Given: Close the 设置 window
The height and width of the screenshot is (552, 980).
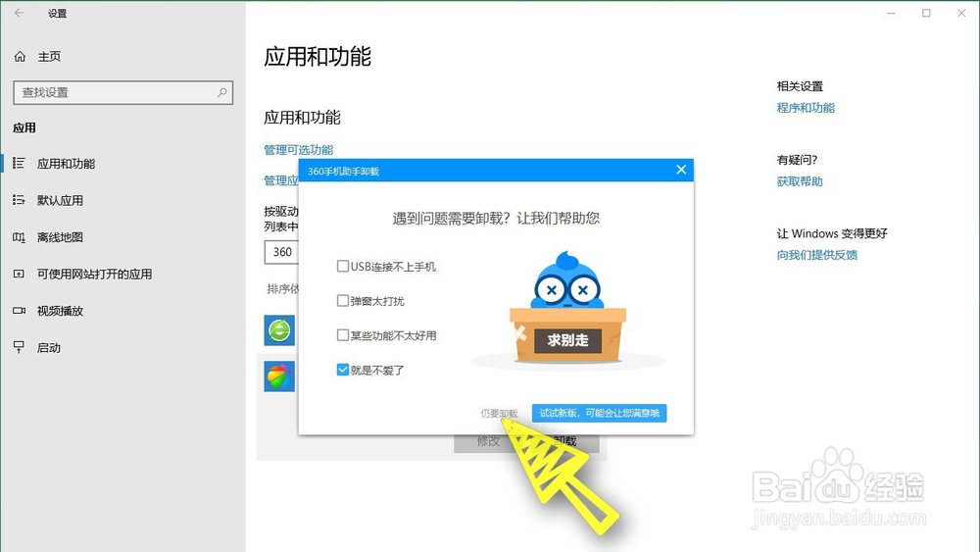Looking at the screenshot, I should (x=961, y=13).
